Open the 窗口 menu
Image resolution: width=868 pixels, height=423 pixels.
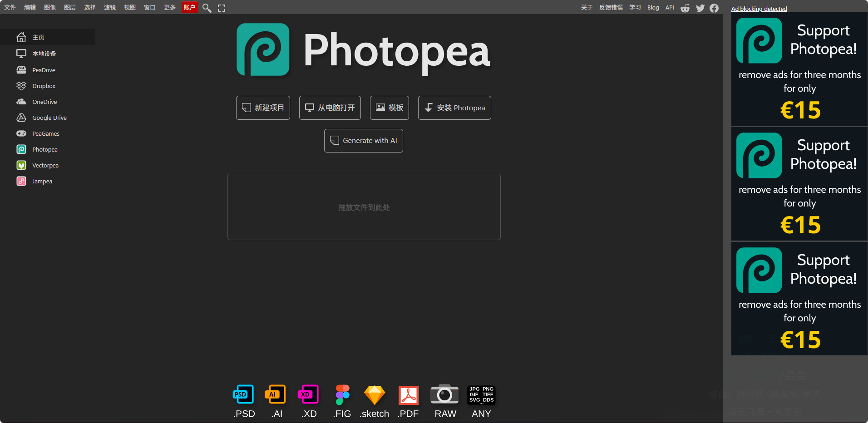pyautogui.click(x=150, y=7)
